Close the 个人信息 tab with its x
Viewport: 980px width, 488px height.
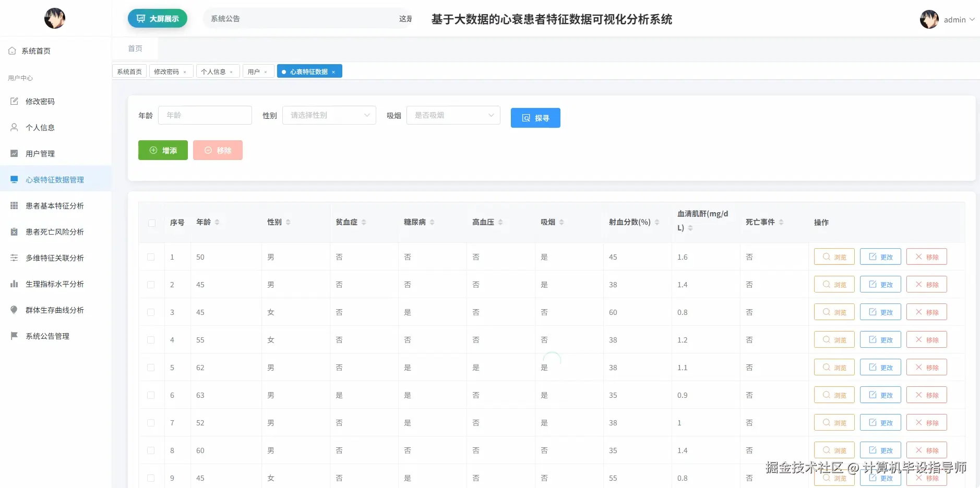point(231,72)
